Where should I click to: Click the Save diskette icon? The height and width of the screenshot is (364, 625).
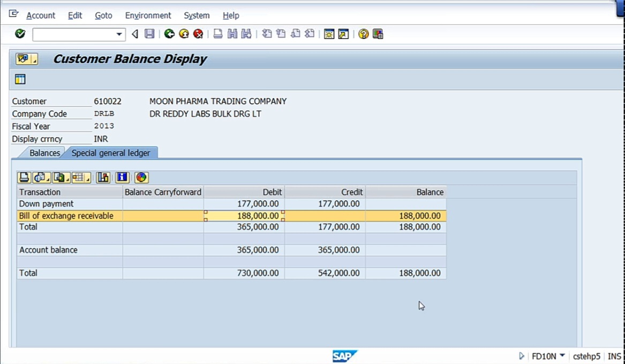[149, 34]
